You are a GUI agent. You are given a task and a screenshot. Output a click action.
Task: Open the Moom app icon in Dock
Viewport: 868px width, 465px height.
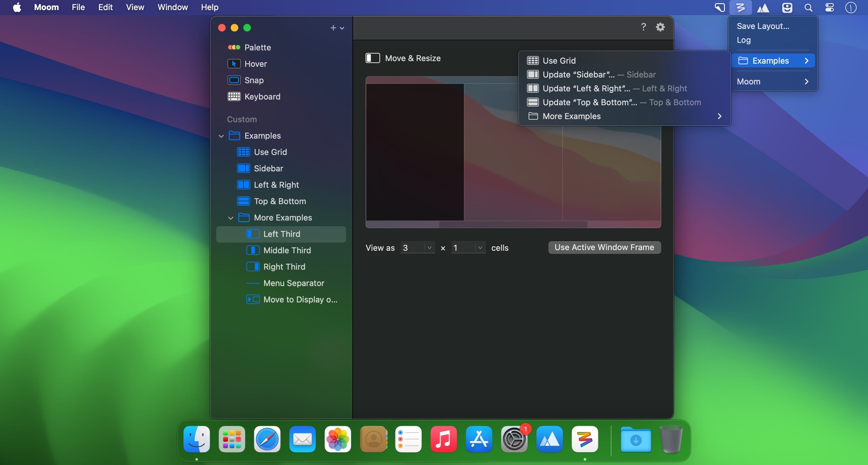[x=585, y=439]
